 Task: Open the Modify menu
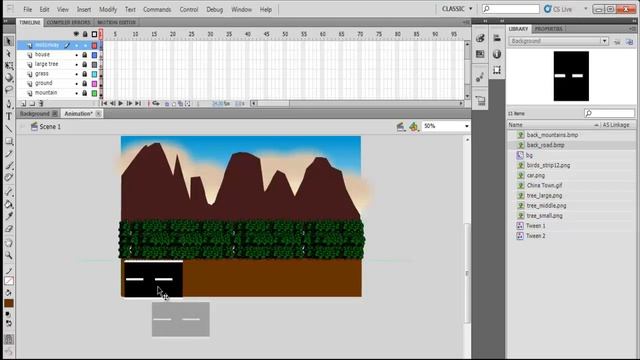tap(108, 9)
